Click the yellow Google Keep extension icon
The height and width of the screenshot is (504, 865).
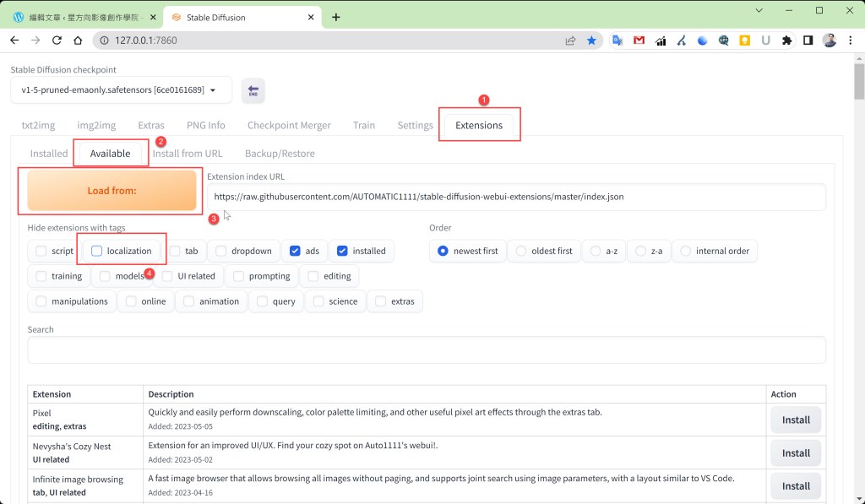coord(745,40)
